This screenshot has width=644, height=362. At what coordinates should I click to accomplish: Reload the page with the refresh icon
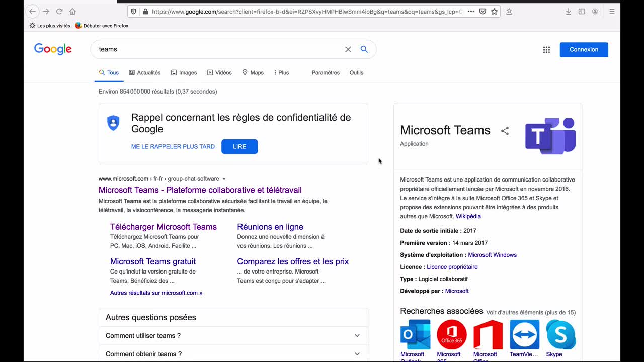tap(59, 11)
